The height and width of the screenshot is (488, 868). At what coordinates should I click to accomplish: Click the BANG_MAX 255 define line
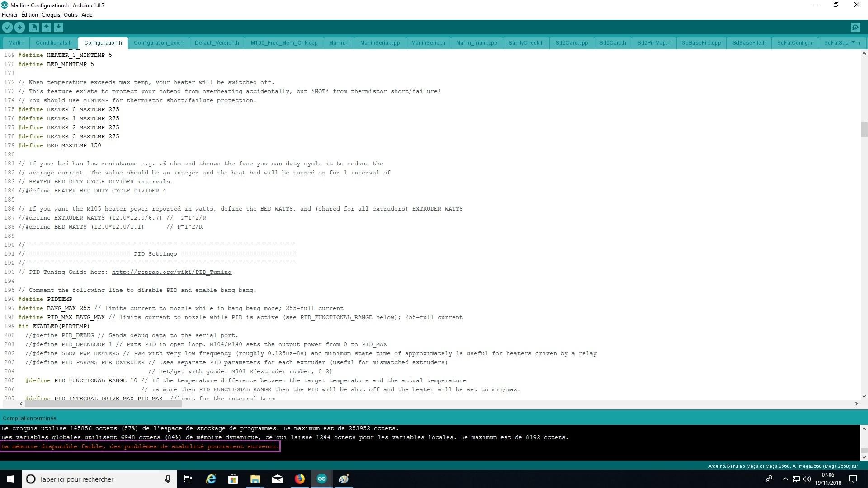coord(181,308)
